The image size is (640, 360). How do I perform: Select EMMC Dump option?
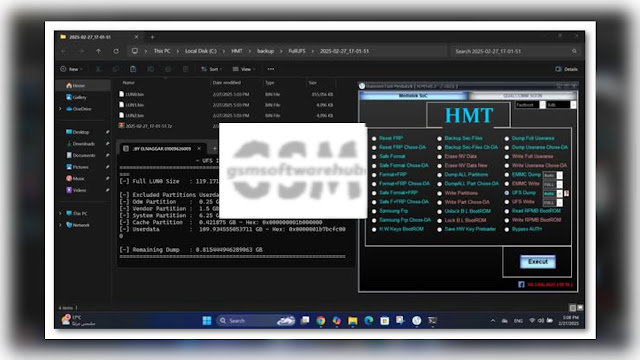pos(522,175)
